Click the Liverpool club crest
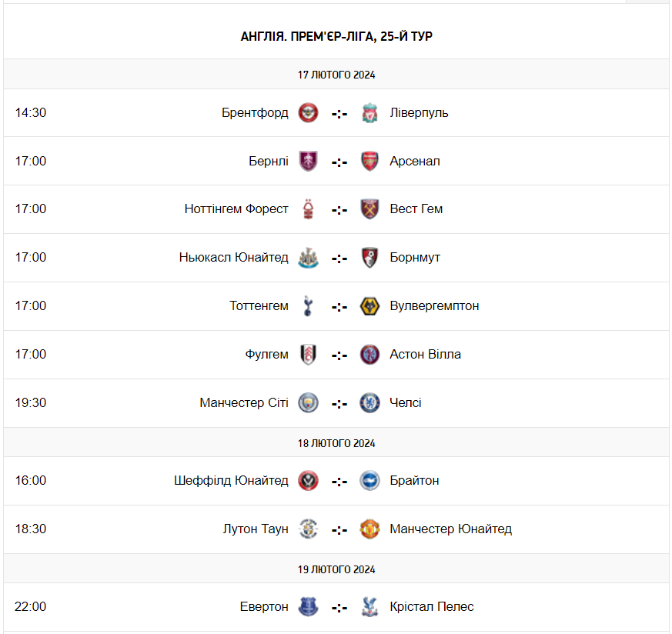 tap(370, 112)
